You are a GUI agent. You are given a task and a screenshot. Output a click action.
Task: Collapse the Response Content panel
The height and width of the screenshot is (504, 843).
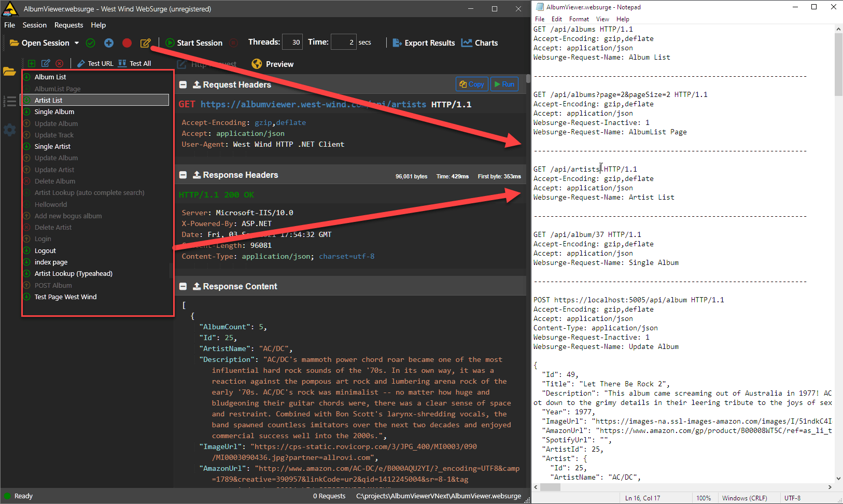coord(183,286)
